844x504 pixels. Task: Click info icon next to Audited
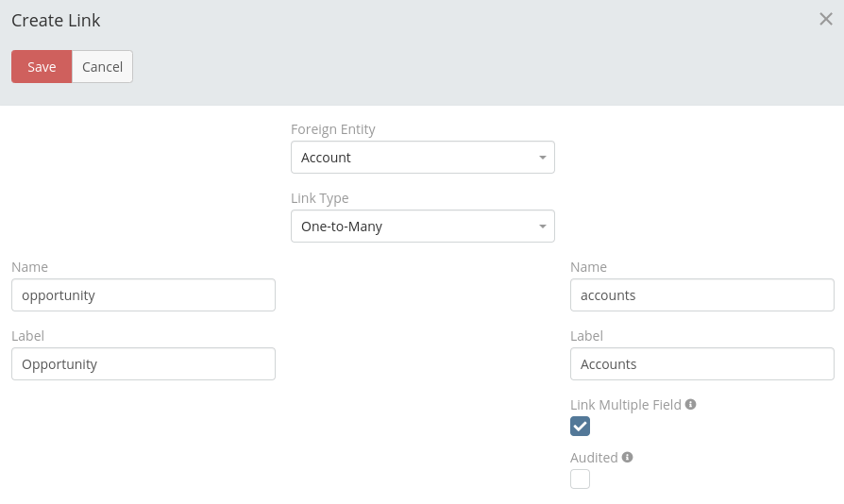click(627, 457)
